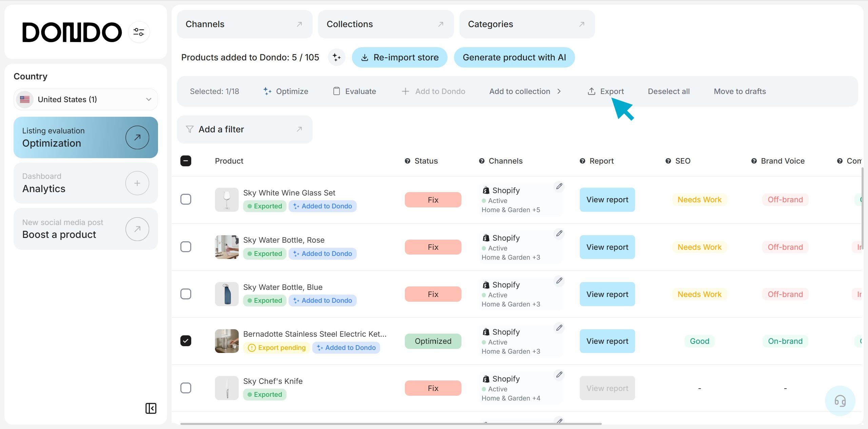868x429 pixels.
Task: Click the SEO column help question icon
Action: pos(668,161)
